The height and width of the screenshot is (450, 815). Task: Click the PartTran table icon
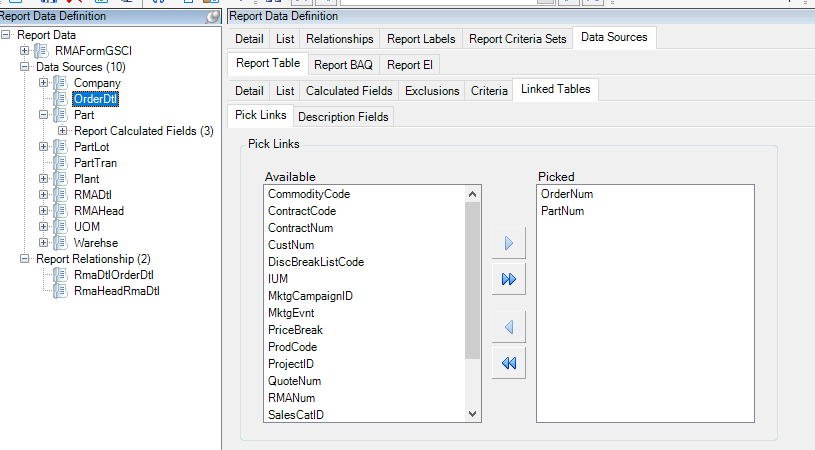pyautogui.click(x=60, y=163)
